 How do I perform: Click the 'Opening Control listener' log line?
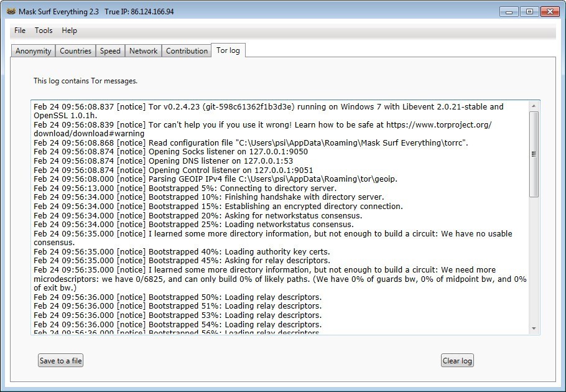[174, 170]
